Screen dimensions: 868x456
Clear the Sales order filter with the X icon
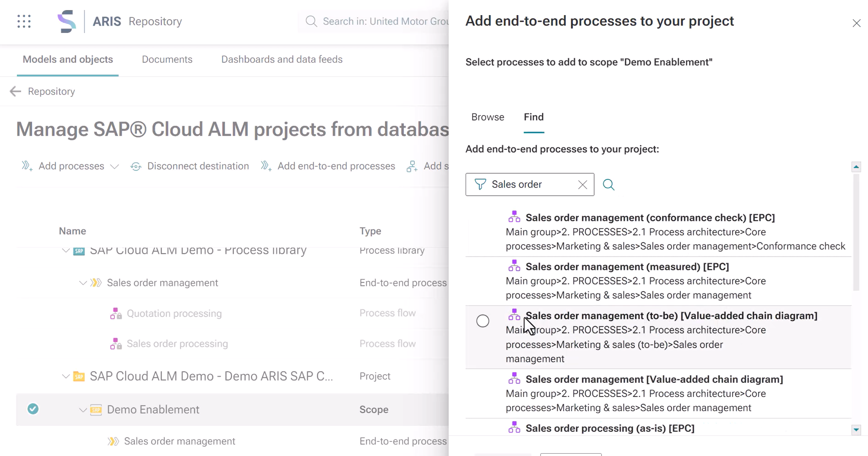pos(582,185)
